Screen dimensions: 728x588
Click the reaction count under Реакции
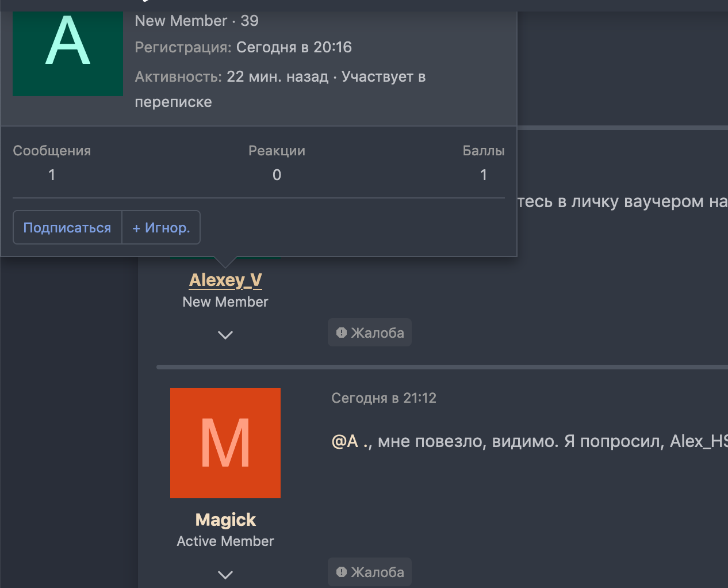click(277, 175)
